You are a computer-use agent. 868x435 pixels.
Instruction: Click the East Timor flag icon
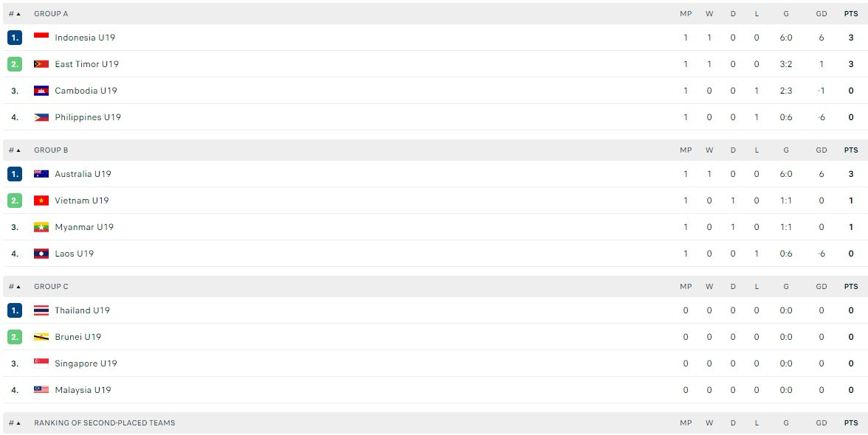(x=41, y=64)
